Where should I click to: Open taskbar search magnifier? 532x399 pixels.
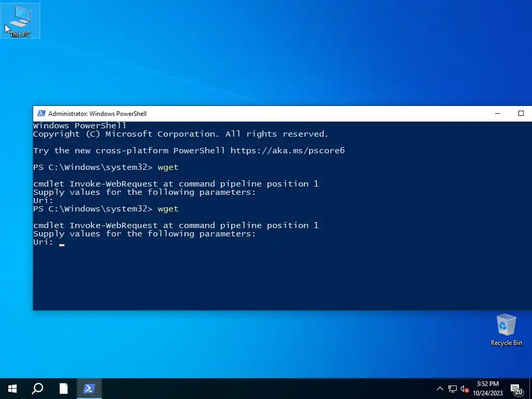37,389
